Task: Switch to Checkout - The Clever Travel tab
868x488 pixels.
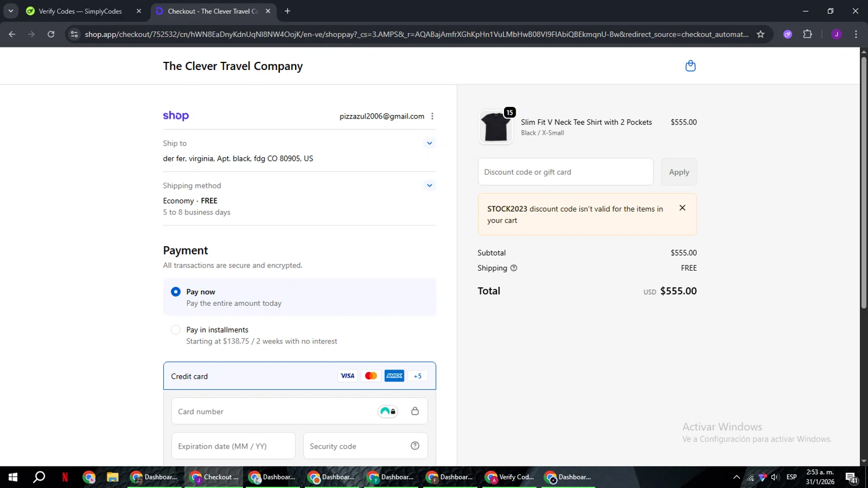Action: click(212, 11)
